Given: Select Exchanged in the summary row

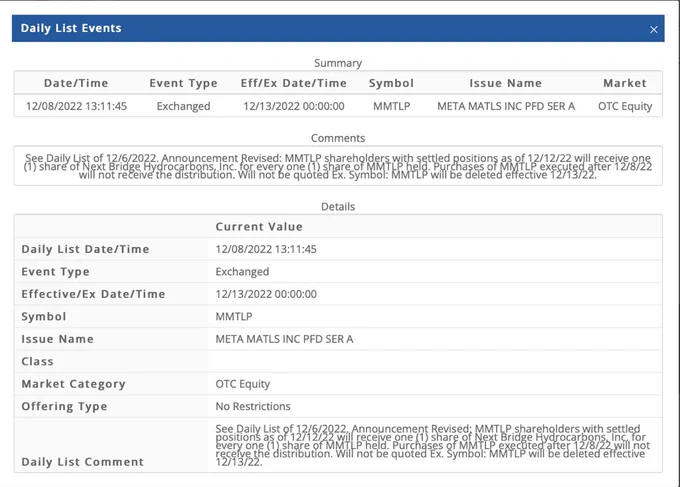Looking at the screenshot, I should click(183, 106).
